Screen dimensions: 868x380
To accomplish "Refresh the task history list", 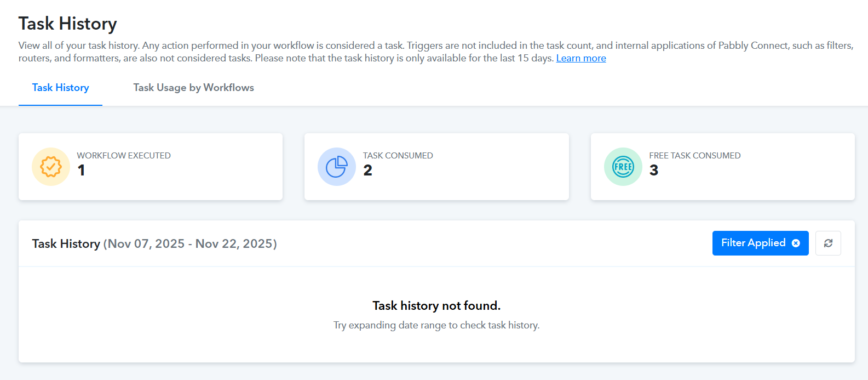I will [828, 243].
